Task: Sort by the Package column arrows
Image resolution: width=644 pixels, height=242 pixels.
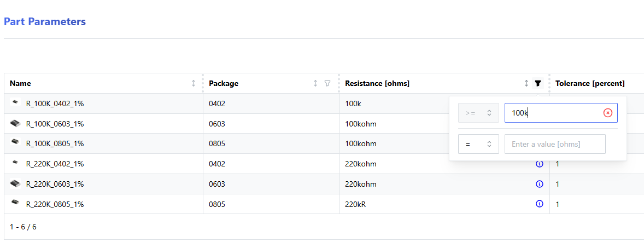Action: 315,83
